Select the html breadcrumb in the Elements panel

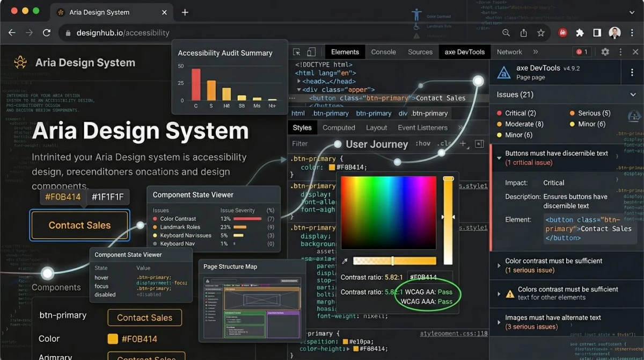click(x=298, y=113)
